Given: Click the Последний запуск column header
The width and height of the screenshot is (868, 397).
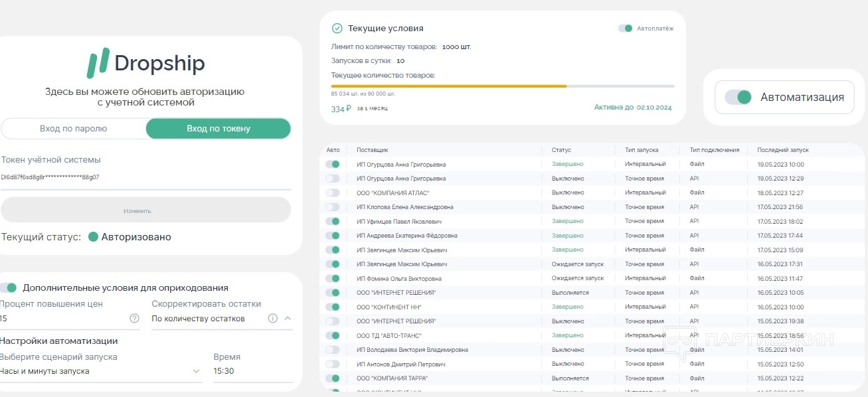Looking at the screenshot, I should [783, 150].
